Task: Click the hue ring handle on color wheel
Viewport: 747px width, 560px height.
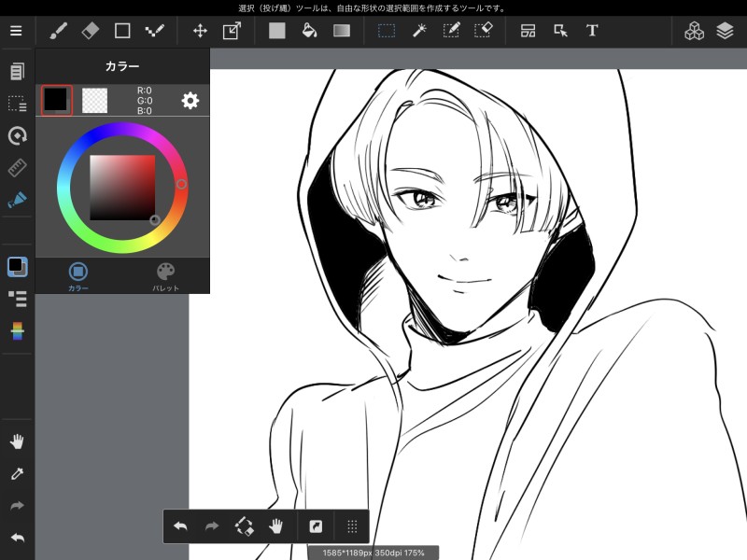Action: [181, 184]
